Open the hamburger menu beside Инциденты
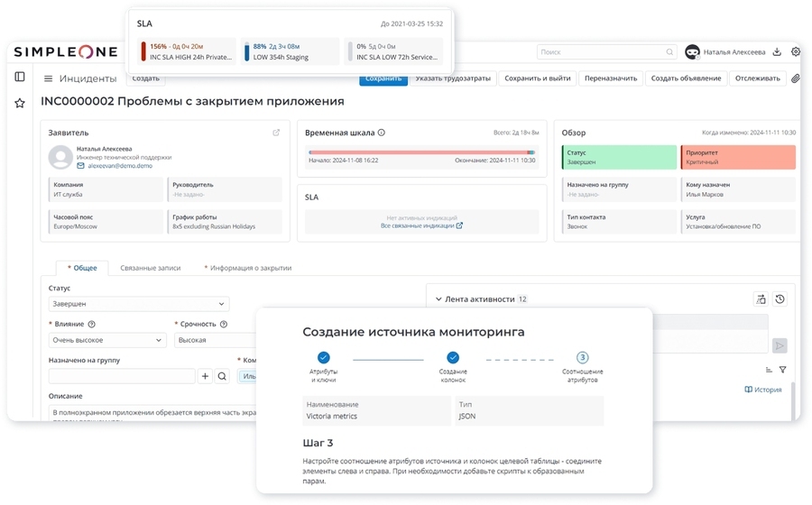 tap(48, 79)
